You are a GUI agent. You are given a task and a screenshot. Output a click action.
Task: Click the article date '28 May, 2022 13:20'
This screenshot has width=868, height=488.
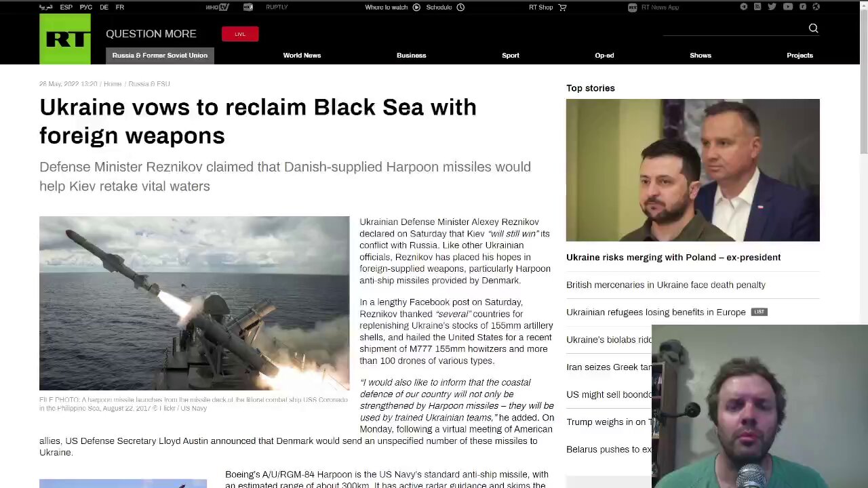click(x=68, y=84)
